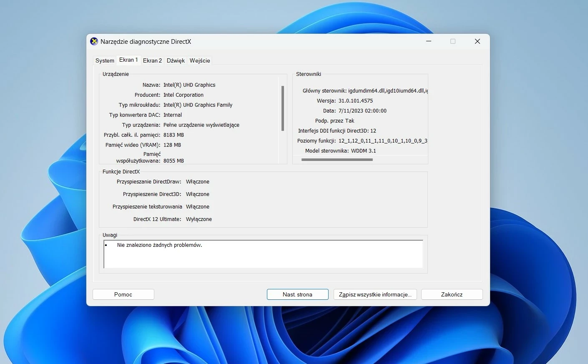View the Wejście tab
The height and width of the screenshot is (364, 588).
[199, 60]
